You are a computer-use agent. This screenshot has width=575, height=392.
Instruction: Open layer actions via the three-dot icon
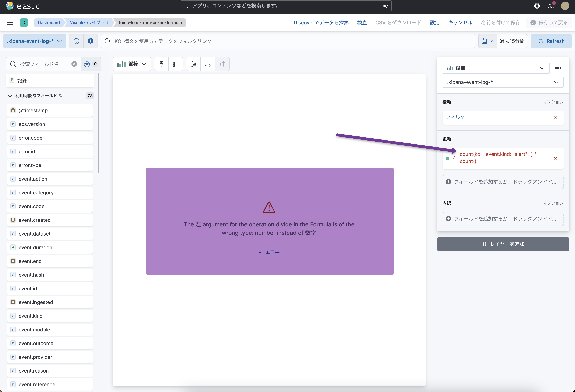pyautogui.click(x=558, y=68)
